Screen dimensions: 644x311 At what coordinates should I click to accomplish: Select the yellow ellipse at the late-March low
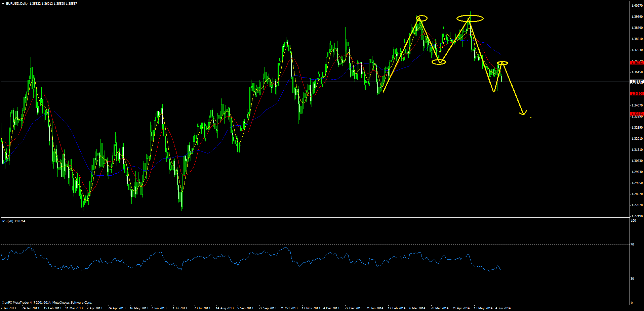tap(439, 62)
